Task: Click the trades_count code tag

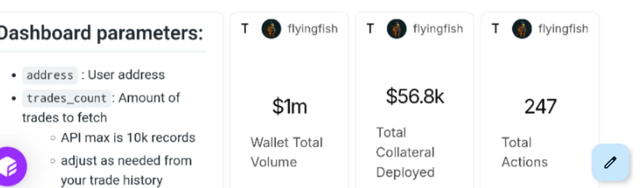Action: (66, 98)
